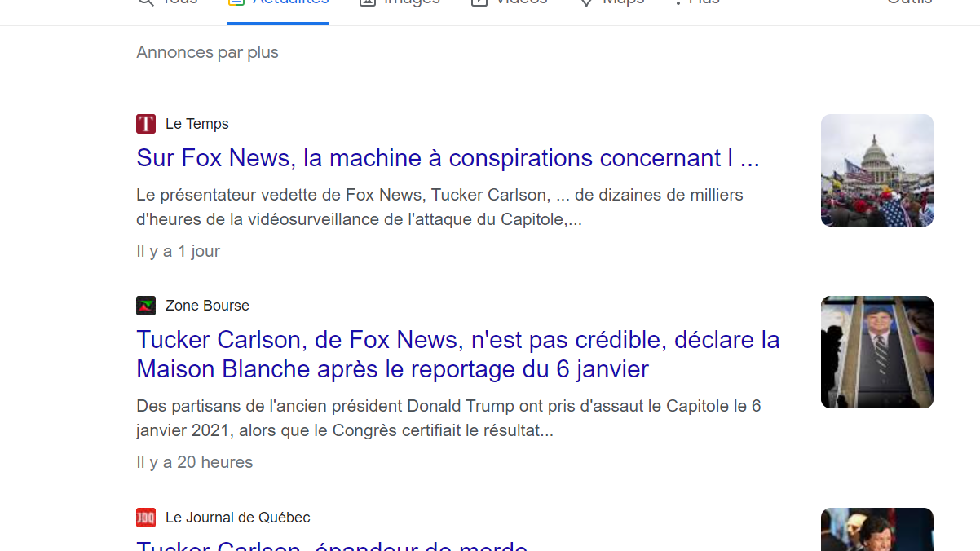Viewport: 980px width, 551px height.
Task: Click the magnifier icon of Tous tab
Action: 146,2
